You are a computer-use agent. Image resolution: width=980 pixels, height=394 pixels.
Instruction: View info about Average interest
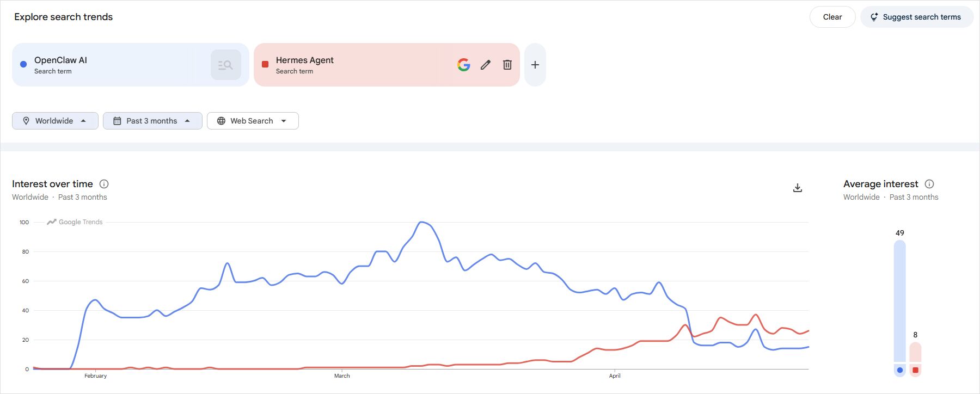coord(930,184)
